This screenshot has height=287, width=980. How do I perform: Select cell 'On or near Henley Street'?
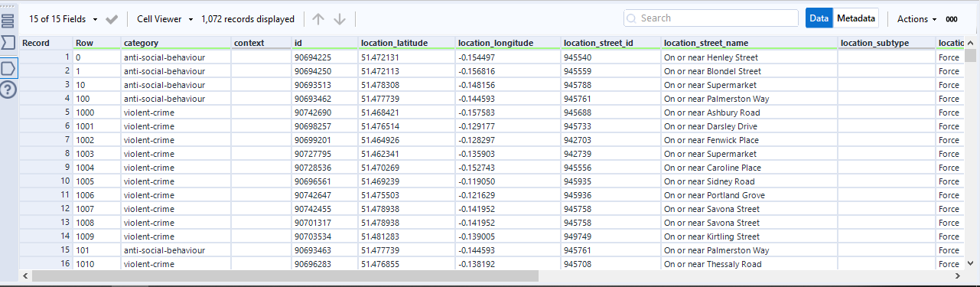pos(749,57)
